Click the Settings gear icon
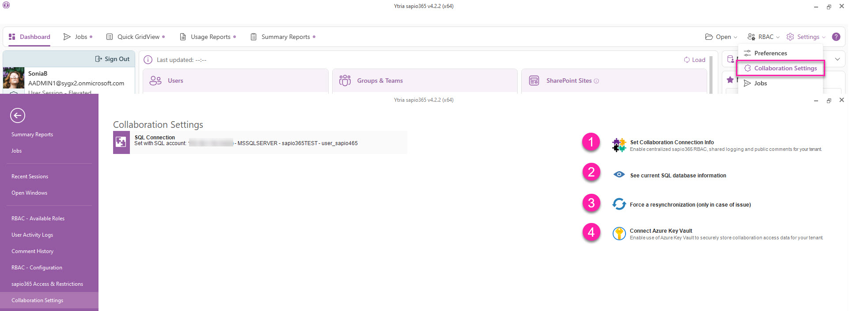The image size is (868, 311). tap(790, 37)
